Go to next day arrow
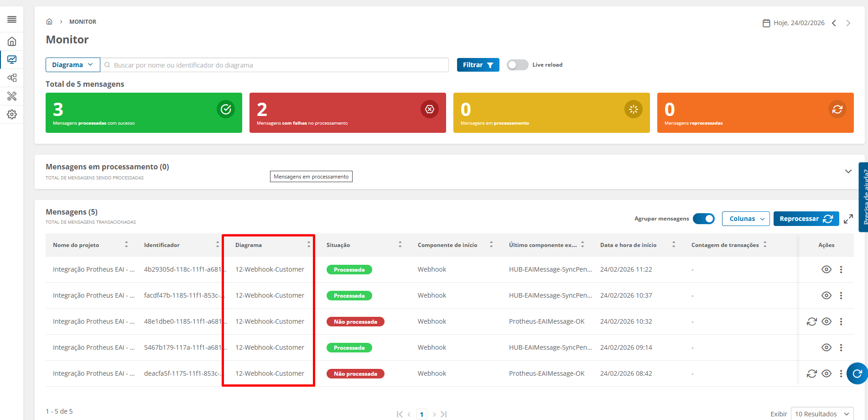The height and width of the screenshot is (420, 868). (848, 23)
